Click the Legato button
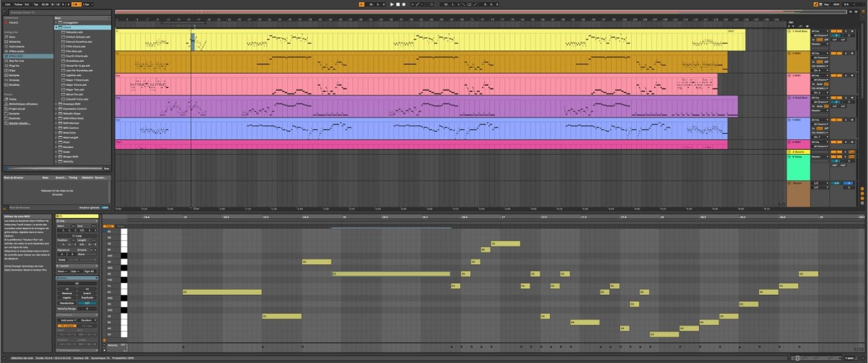Image resolution: width=868 pixels, height=363 pixels. point(67,298)
